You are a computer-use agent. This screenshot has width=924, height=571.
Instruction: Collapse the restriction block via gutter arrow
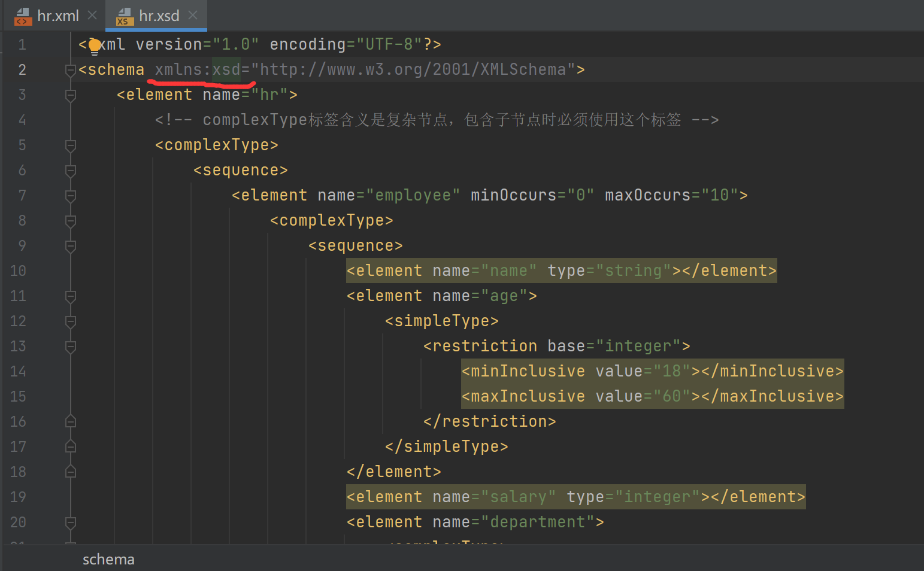click(70, 346)
